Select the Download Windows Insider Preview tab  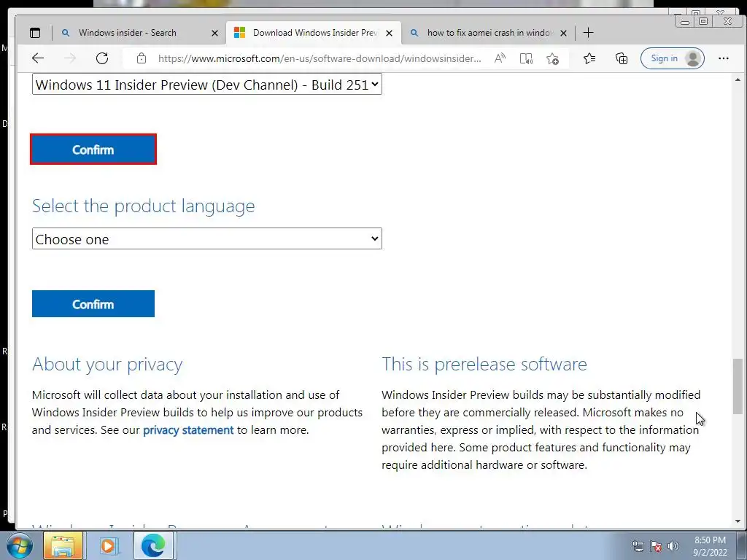(x=314, y=33)
